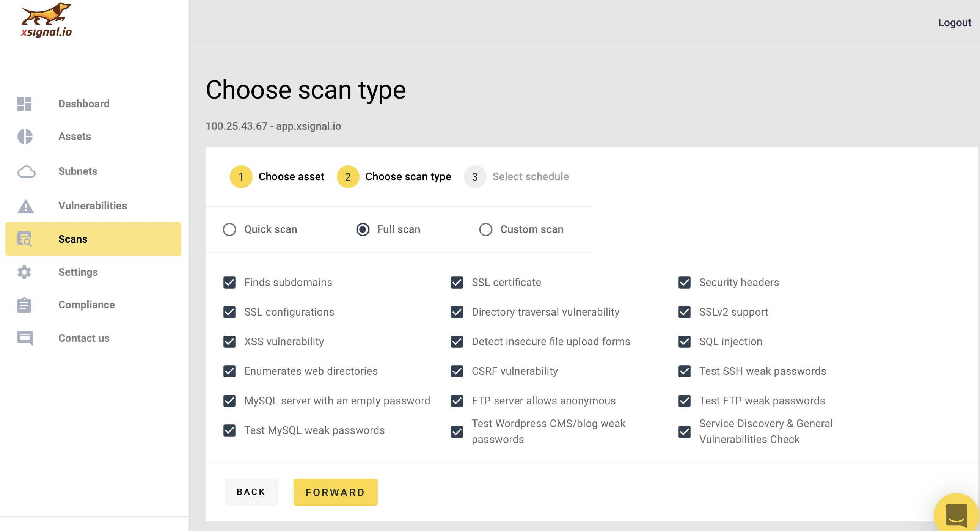Select the Quick scan radio button
Screen dimensions: 980x531
229,230
